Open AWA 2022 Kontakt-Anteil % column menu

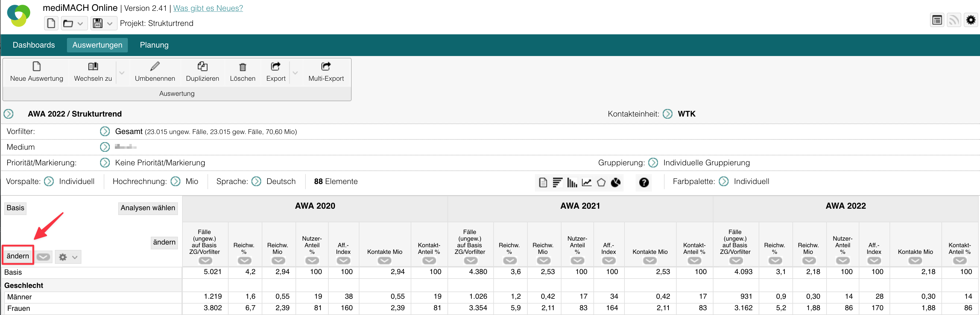(x=960, y=261)
